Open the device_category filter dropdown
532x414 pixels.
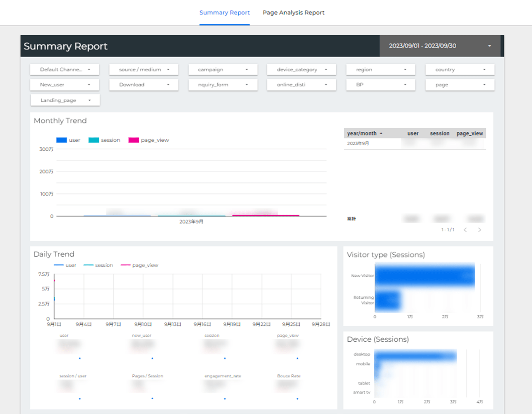pyautogui.click(x=301, y=69)
